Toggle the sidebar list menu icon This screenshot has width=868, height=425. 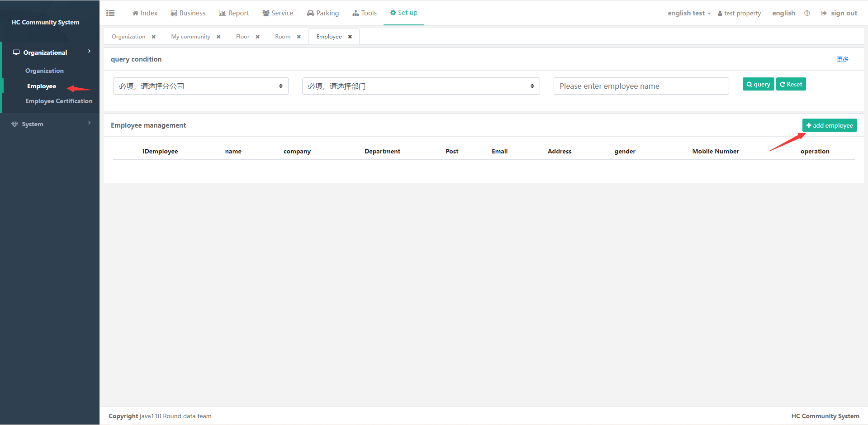110,13
